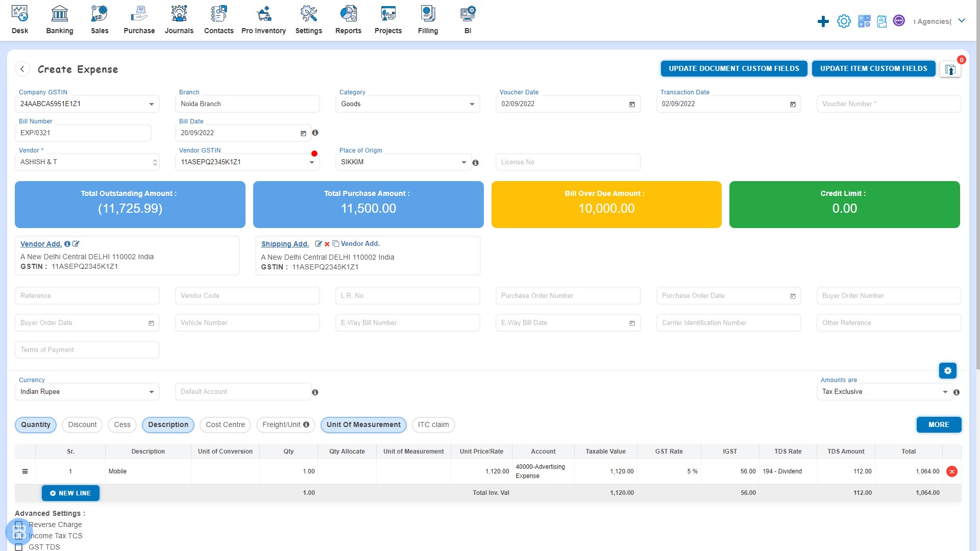Viewport: 980px width, 551px height.
Task: Click the Terms of Payment field
Action: (87, 350)
